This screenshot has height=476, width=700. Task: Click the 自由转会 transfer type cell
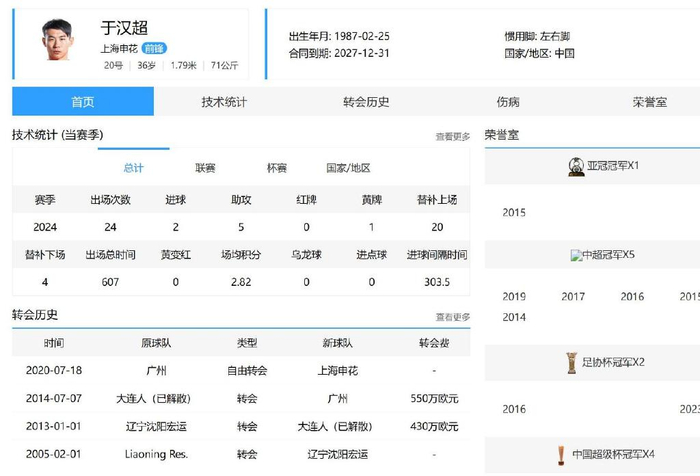(247, 371)
